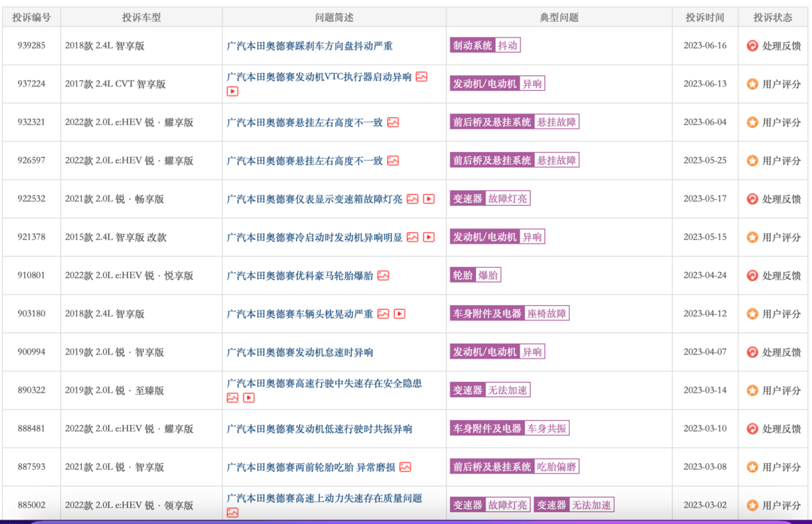The height and width of the screenshot is (524, 812).
Task: Play the video icon beside 冷启动时发动机异响明显
Action: (429, 237)
